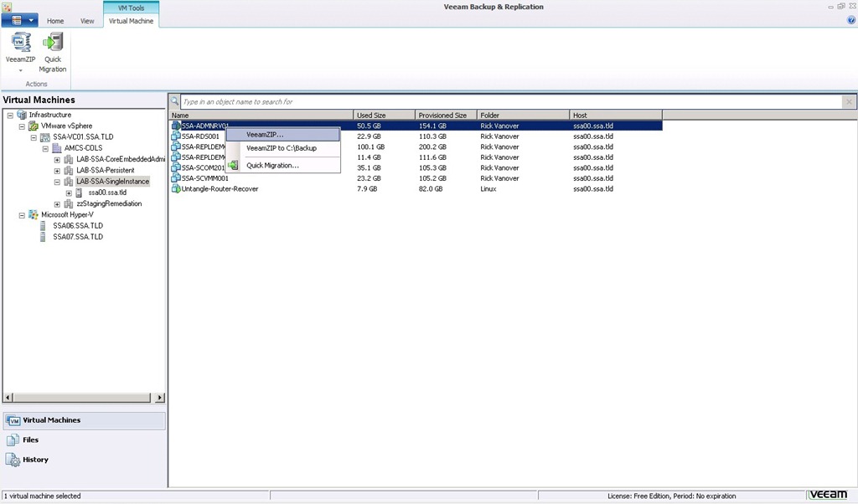Click the SSA-SCVMM001 VM icon

176,178
